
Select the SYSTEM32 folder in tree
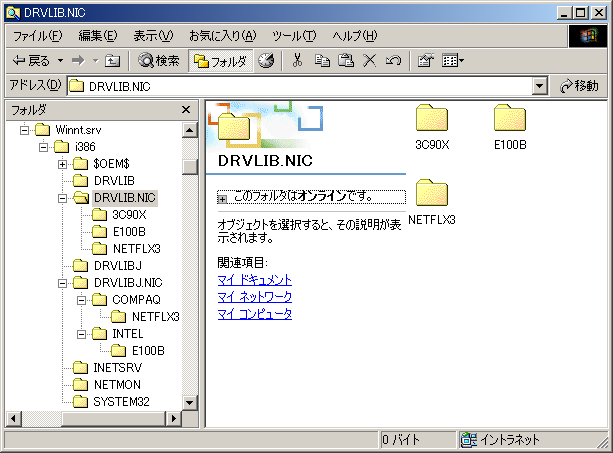(x=121, y=402)
